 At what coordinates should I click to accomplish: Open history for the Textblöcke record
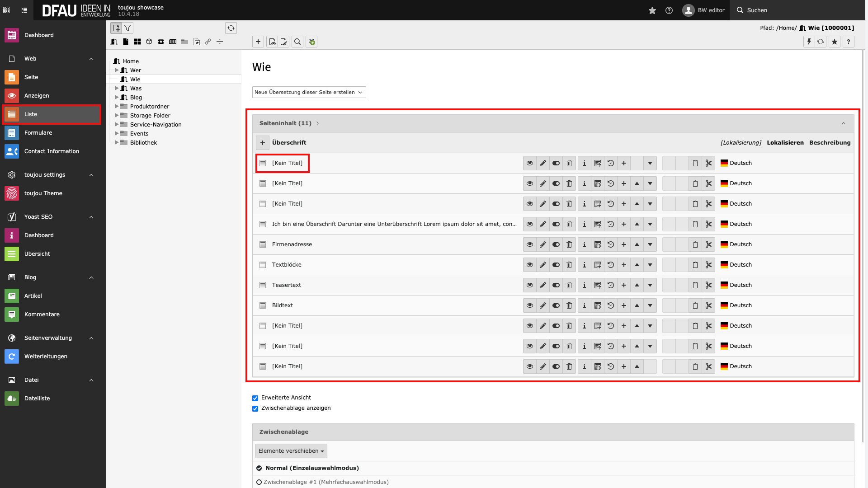[611, 265]
